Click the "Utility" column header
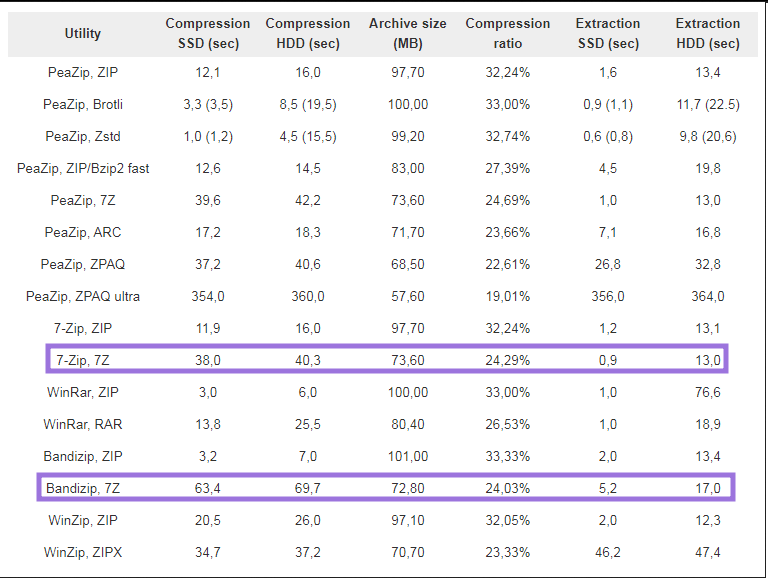The width and height of the screenshot is (768, 578). click(83, 33)
